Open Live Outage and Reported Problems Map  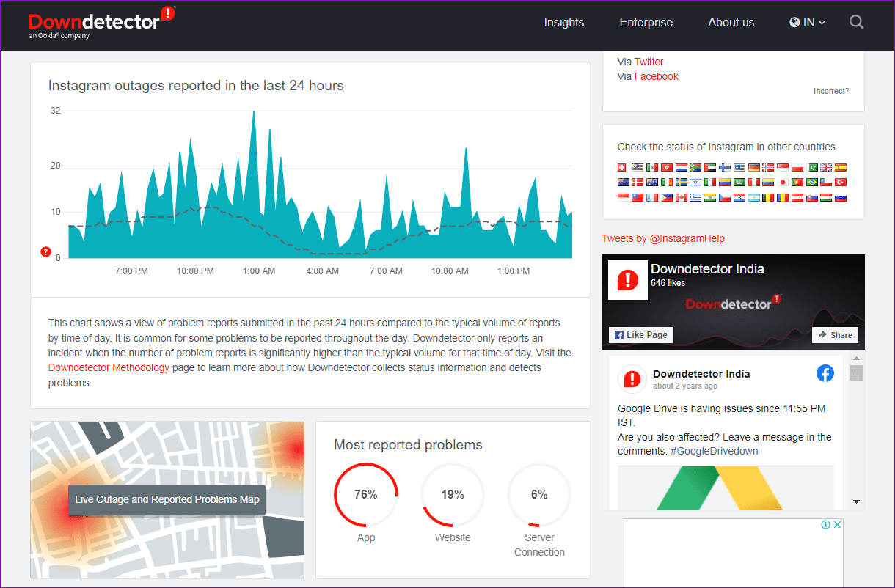pyautogui.click(x=167, y=499)
